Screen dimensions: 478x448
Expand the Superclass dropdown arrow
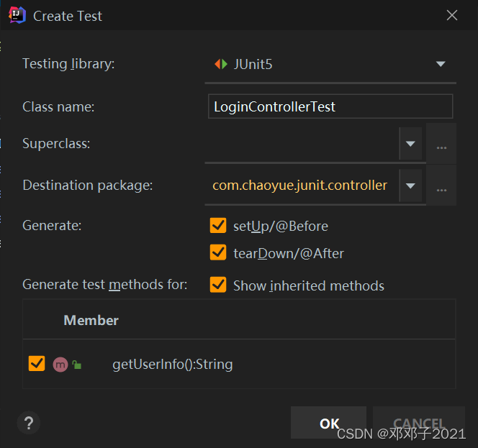click(410, 144)
